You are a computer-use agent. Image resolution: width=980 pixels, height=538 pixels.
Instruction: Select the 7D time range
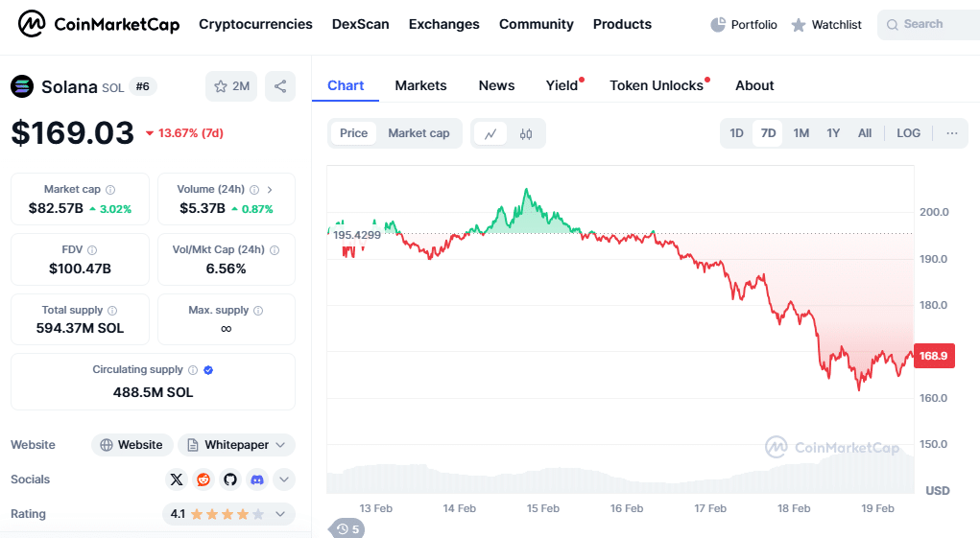(768, 133)
